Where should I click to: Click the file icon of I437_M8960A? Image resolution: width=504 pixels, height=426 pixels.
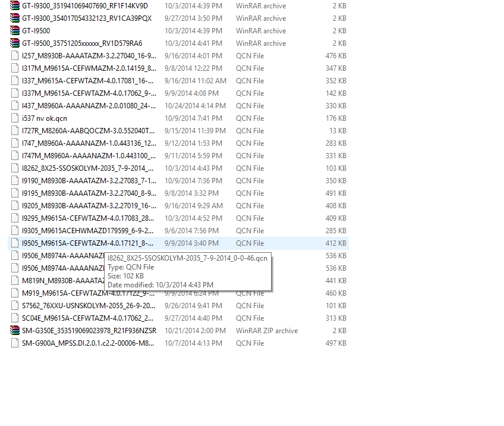point(15,106)
